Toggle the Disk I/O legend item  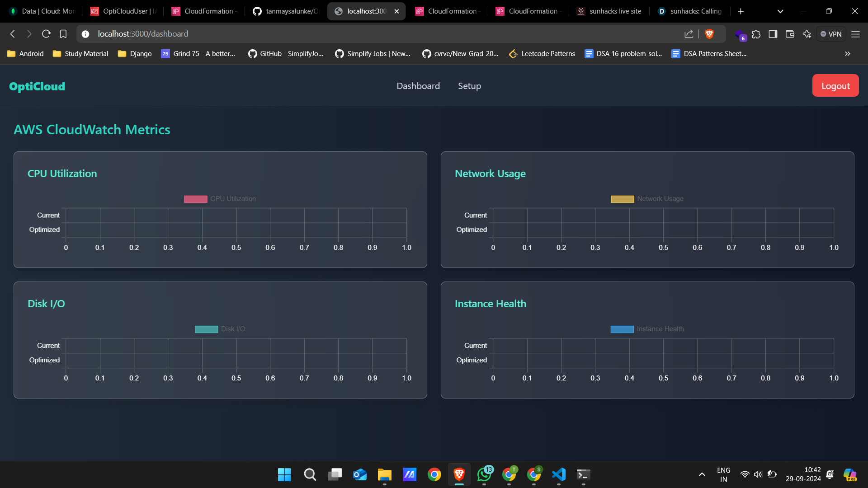click(x=220, y=329)
